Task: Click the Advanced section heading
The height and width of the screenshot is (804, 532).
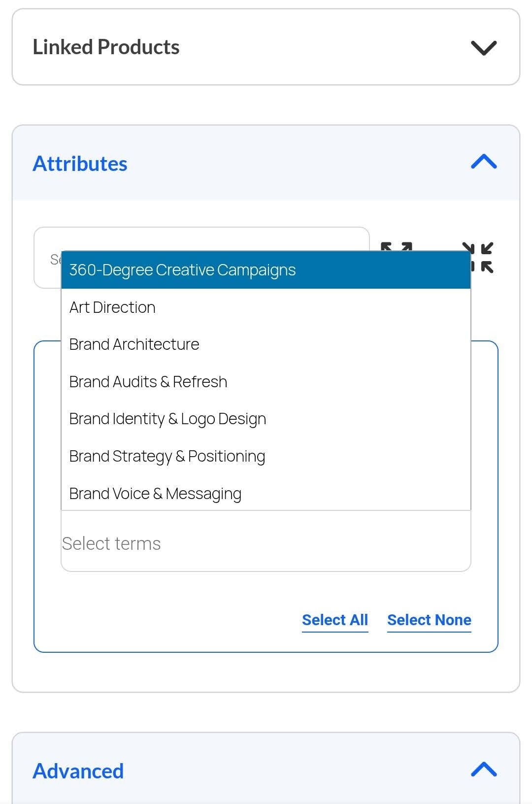Action: click(x=78, y=771)
